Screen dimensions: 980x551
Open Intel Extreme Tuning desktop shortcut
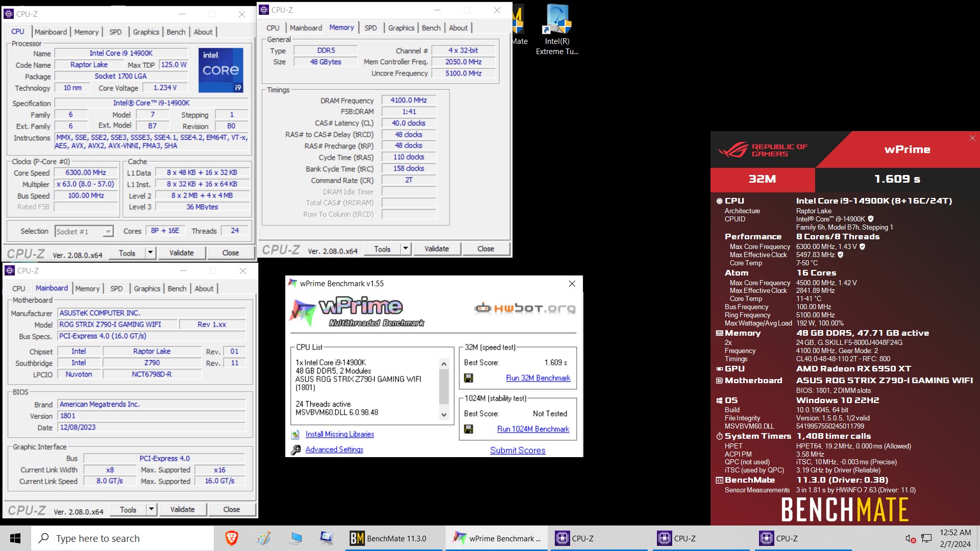[557, 30]
